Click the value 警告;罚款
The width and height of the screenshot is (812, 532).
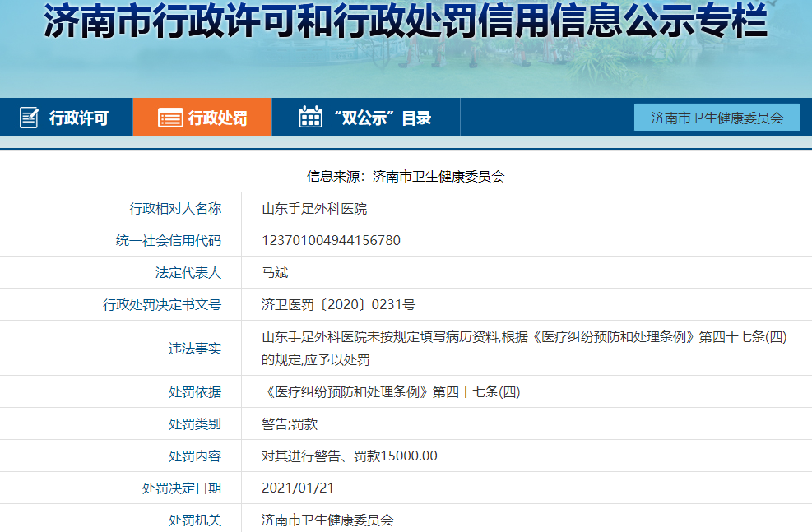point(290,423)
